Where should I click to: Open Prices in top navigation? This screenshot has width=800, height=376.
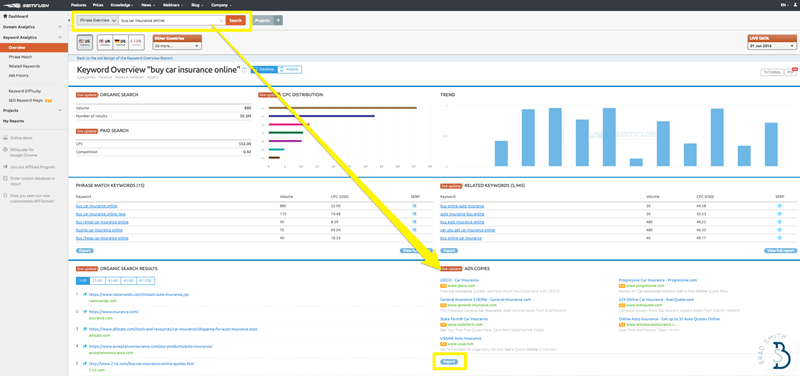pyautogui.click(x=98, y=5)
